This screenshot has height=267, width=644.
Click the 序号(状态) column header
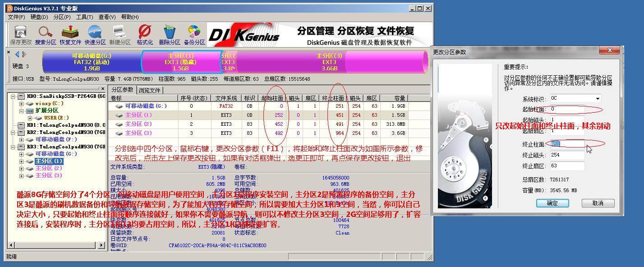coord(194,98)
